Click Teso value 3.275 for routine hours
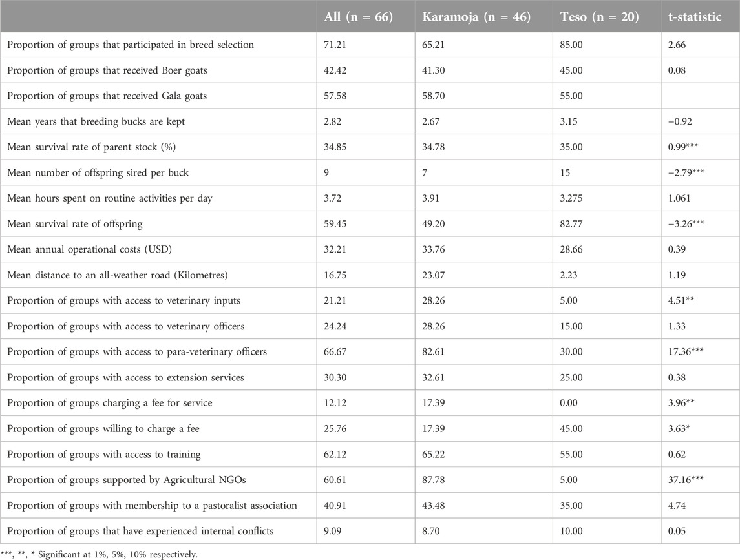This screenshot has width=740, height=560. (571, 198)
